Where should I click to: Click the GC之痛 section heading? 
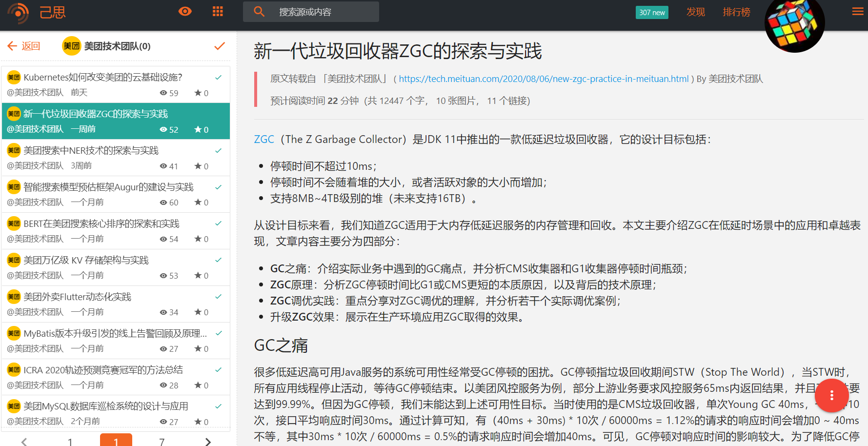point(281,345)
